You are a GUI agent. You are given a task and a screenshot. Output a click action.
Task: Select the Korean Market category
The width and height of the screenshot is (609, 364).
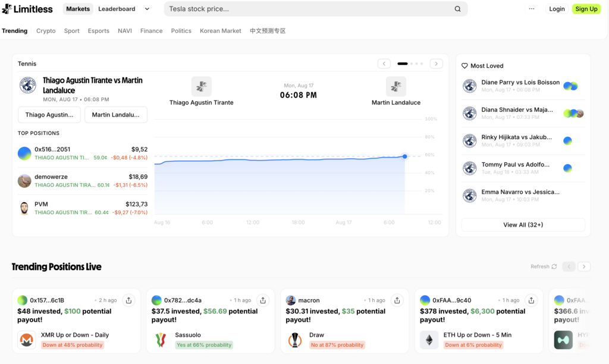tap(221, 31)
